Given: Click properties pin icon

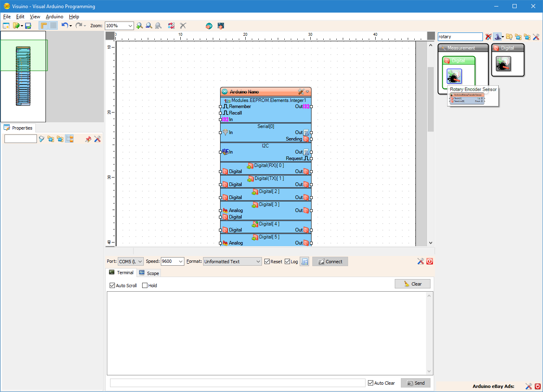Looking at the screenshot, I should (88, 139).
